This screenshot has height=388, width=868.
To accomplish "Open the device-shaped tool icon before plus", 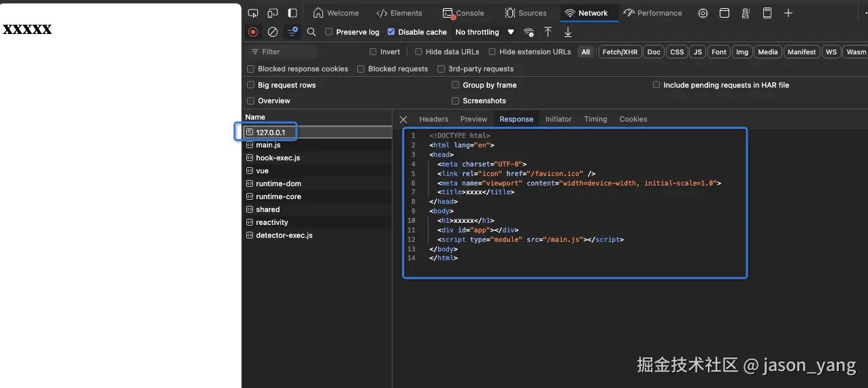I will click(767, 13).
